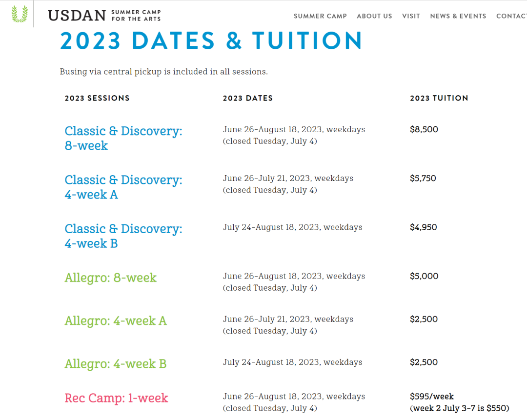
Task: Click the 2023 Tuition column header
Action: pyautogui.click(x=439, y=98)
